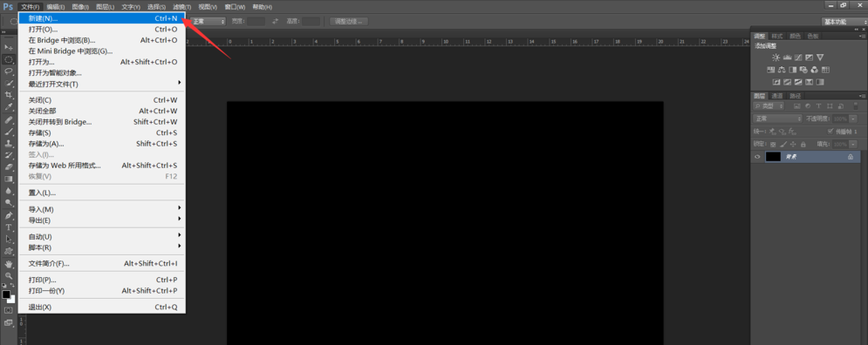Select the Pen tool
This screenshot has height=345, width=868.
pyautogui.click(x=9, y=215)
